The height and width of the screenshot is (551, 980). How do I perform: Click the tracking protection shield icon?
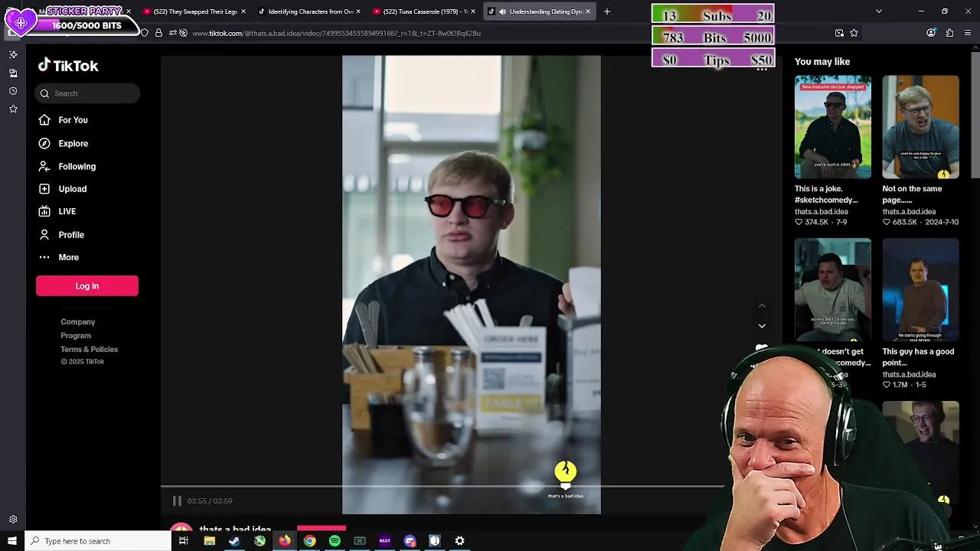[x=144, y=33]
